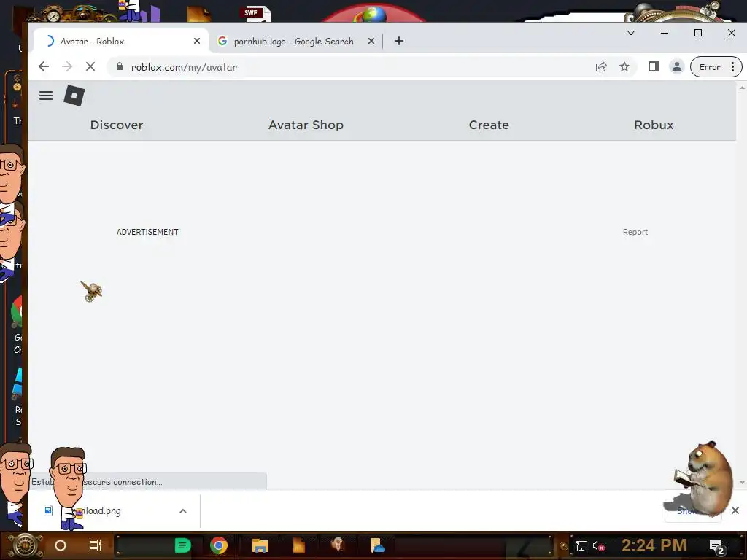Screen dimensions: 747x560
Task: Open Task View in the taskbar
Action: click(96, 545)
